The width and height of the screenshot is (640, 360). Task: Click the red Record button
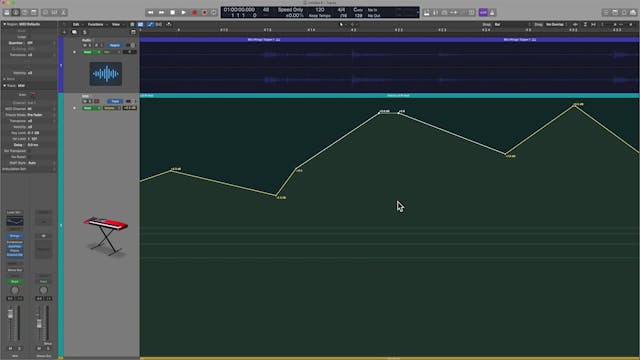pos(194,13)
